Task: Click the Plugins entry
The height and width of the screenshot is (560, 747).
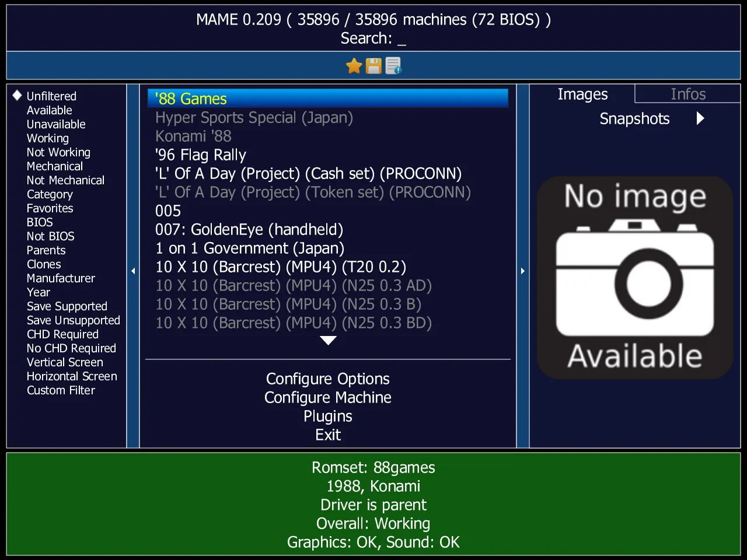Action: 327,416
